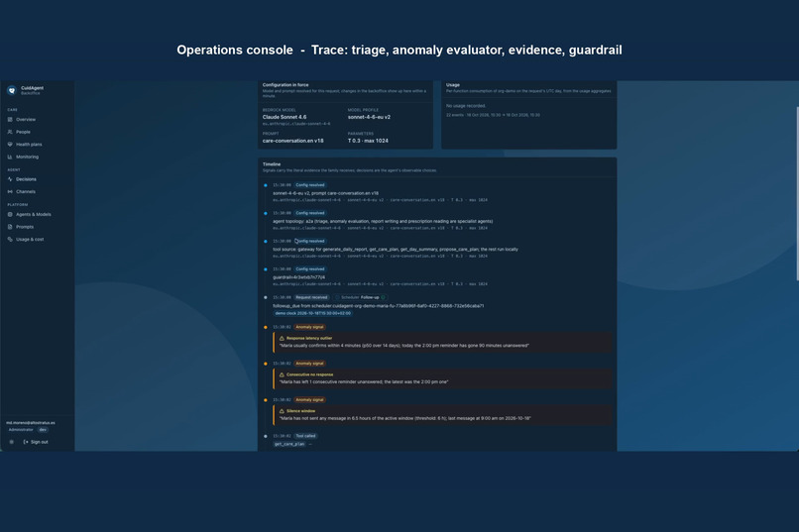Image resolution: width=799 pixels, height=532 pixels.
Task: Click the Tool called badge
Action: click(305, 436)
